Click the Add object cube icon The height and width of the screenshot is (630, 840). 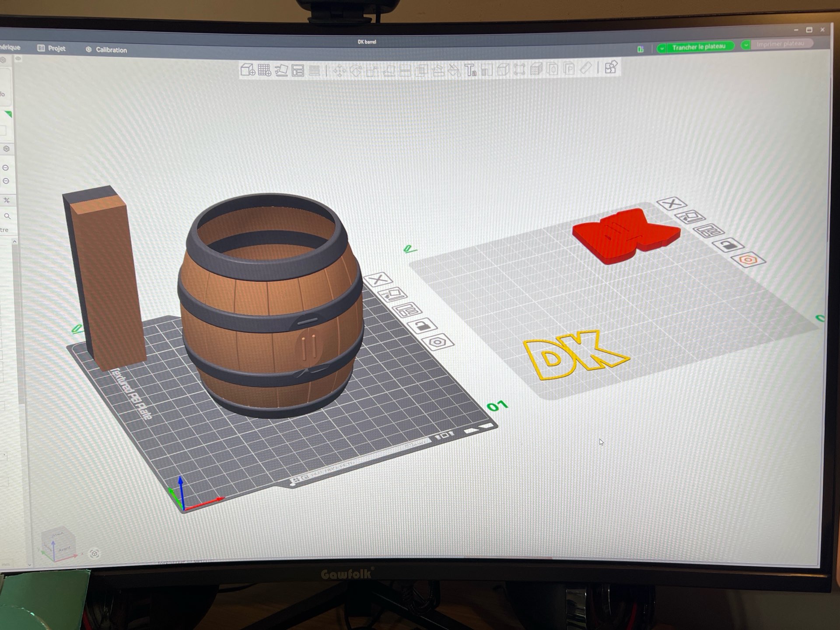coord(248,70)
